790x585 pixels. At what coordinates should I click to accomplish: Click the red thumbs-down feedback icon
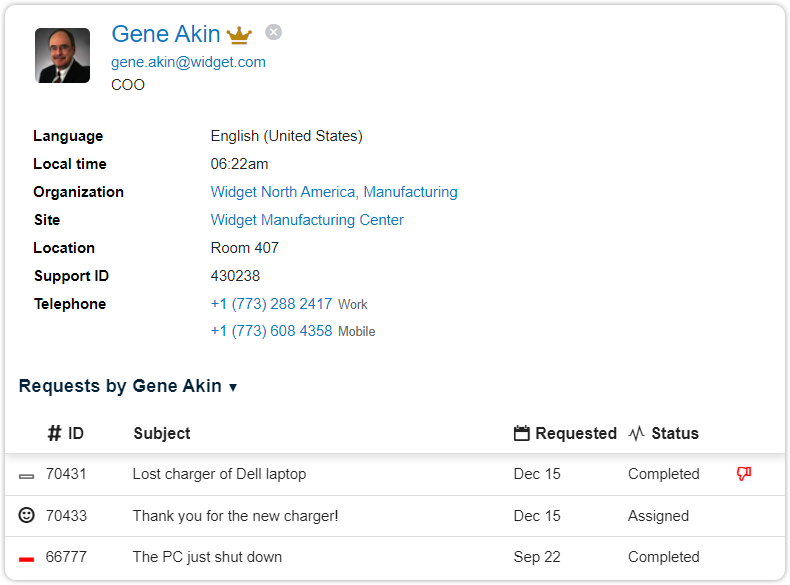coord(743,474)
